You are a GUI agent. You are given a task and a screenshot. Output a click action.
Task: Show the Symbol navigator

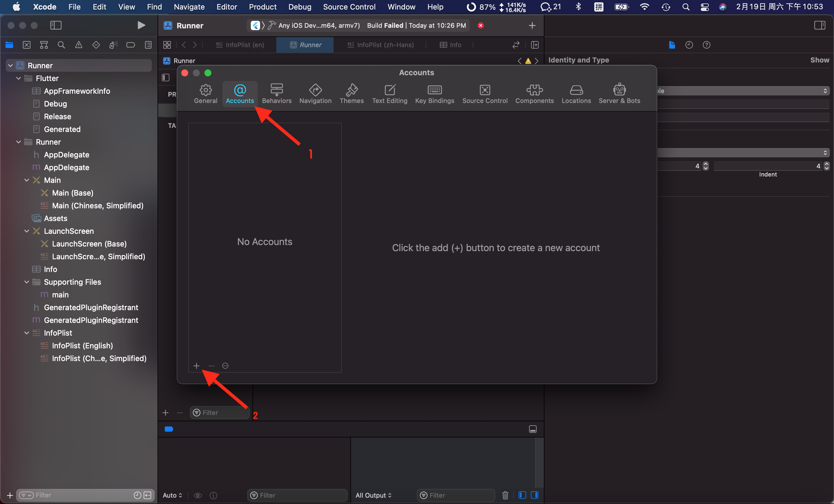tap(44, 45)
